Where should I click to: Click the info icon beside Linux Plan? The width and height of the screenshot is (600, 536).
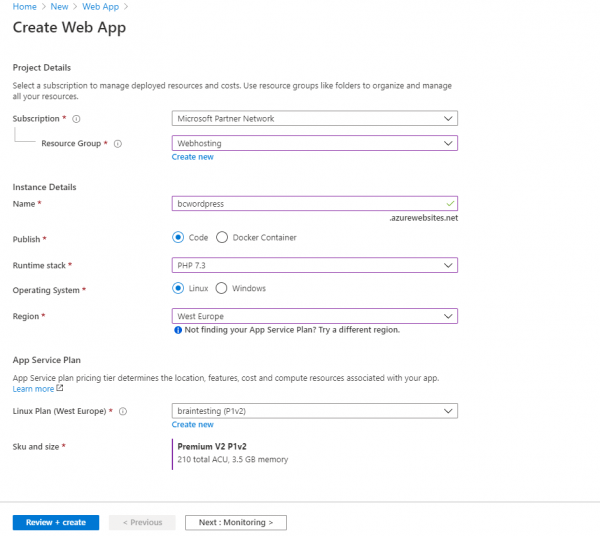125,410
